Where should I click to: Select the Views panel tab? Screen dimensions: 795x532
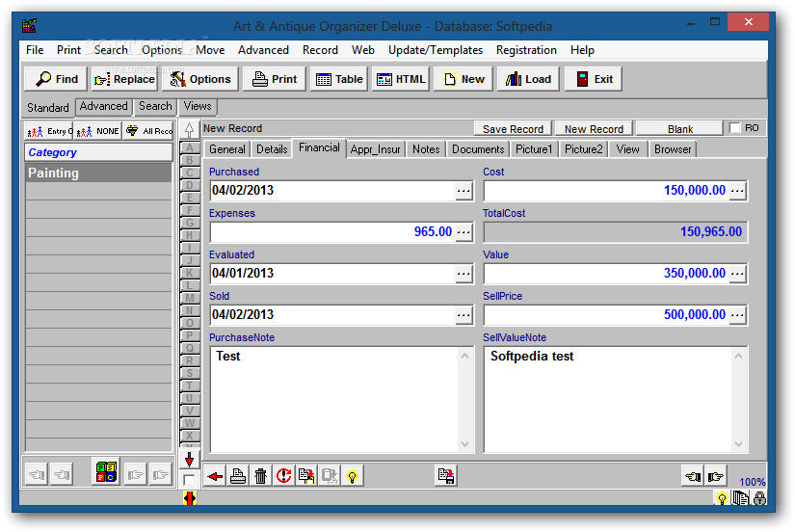pos(198,107)
